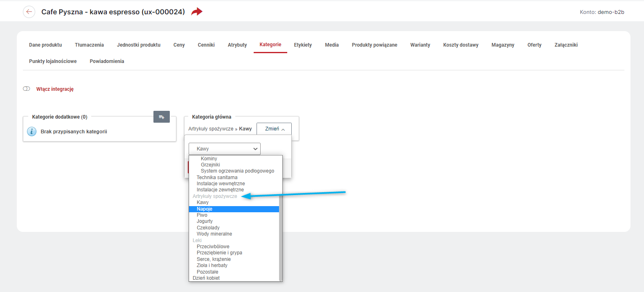This screenshot has height=292, width=644.
Task: Open the Produkty powiązane tab
Action: (374, 45)
